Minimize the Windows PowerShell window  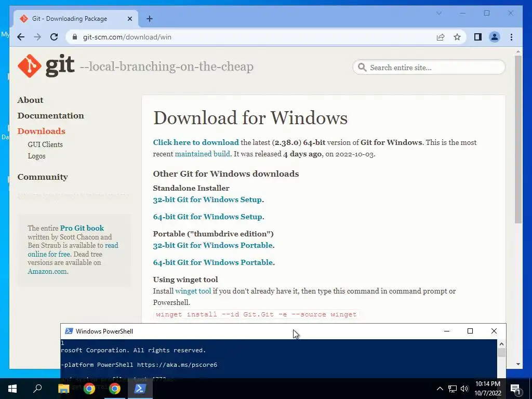[x=446, y=331]
